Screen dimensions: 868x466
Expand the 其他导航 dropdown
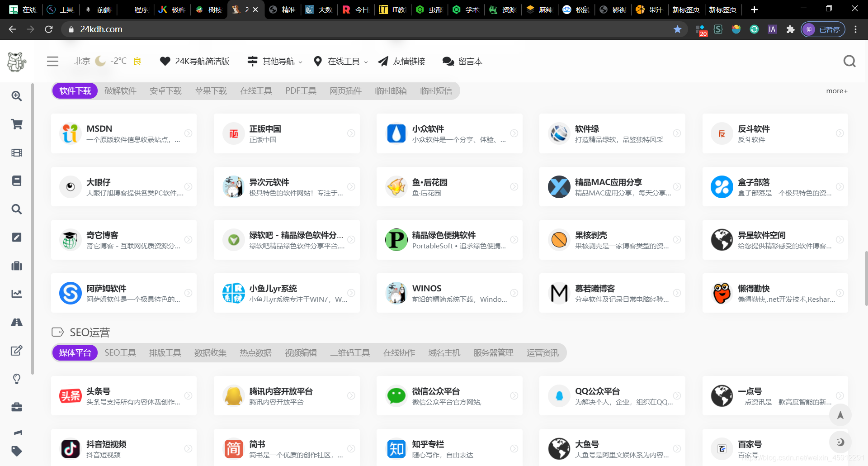[275, 61]
